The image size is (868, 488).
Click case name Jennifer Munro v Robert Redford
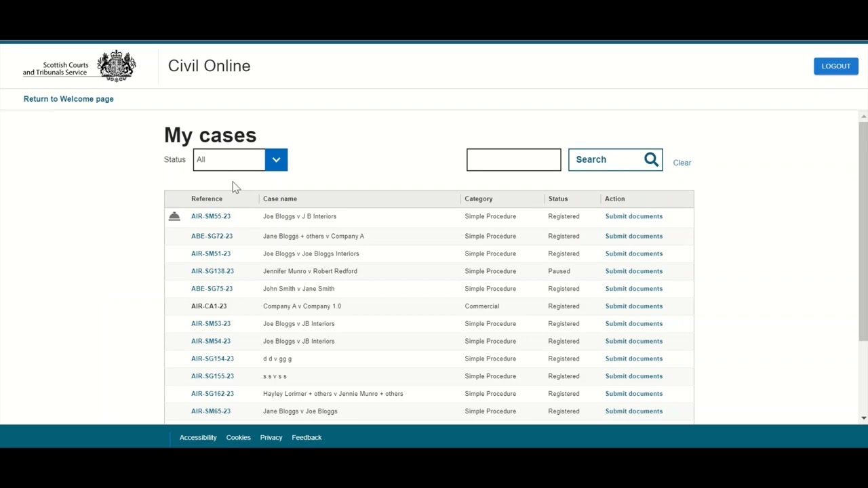tap(310, 271)
